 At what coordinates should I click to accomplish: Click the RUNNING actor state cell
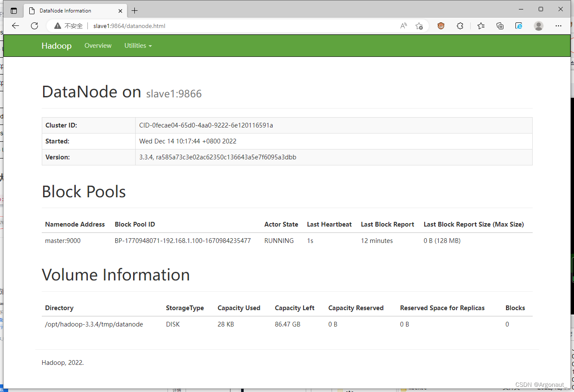[x=279, y=241]
